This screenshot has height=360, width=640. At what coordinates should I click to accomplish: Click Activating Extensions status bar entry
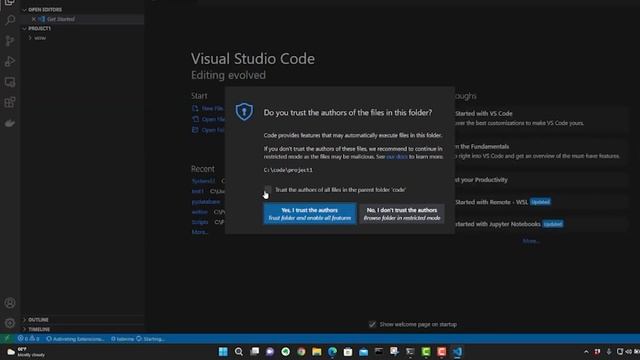[x=75, y=339]
